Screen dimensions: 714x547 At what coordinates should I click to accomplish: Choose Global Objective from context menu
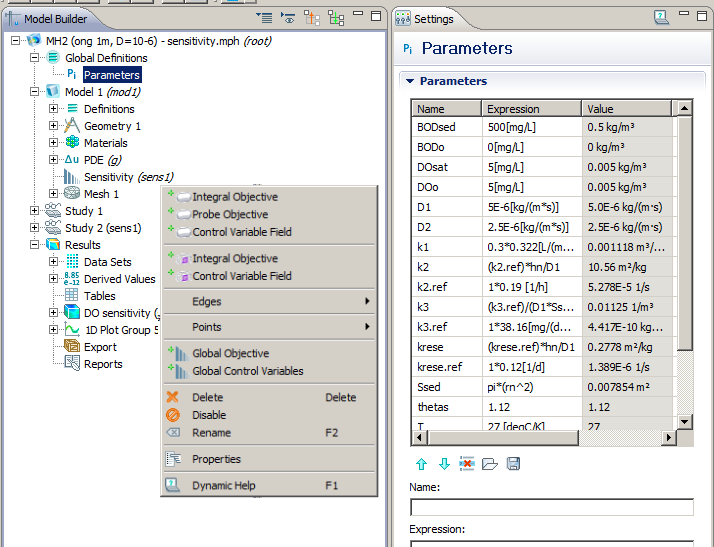230,353
